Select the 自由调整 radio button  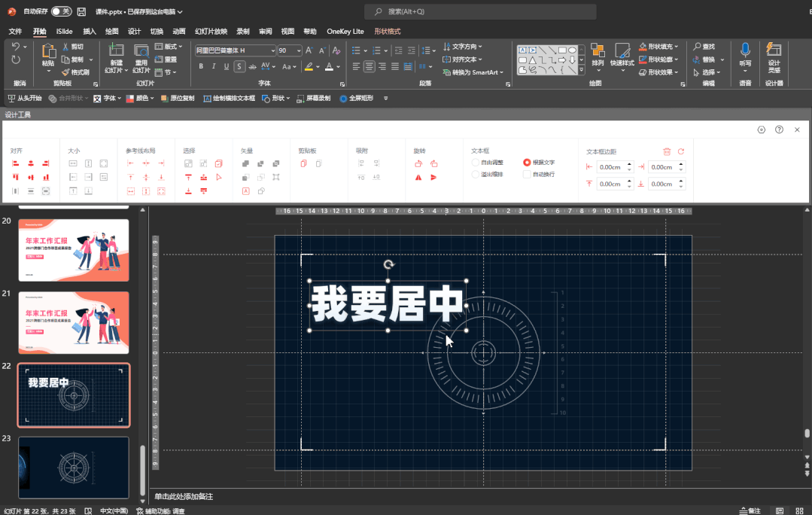point(475,163)
